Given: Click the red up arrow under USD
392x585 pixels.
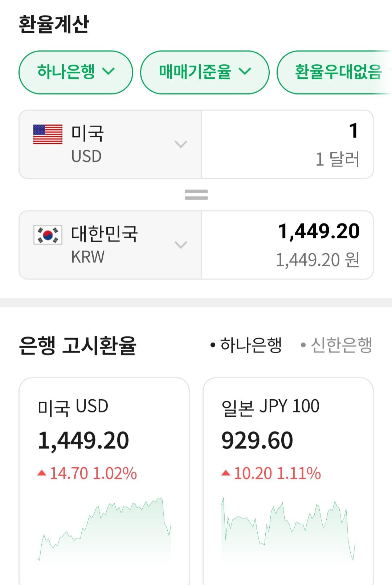Looking at the screenshot, I should tap(42, 473).
